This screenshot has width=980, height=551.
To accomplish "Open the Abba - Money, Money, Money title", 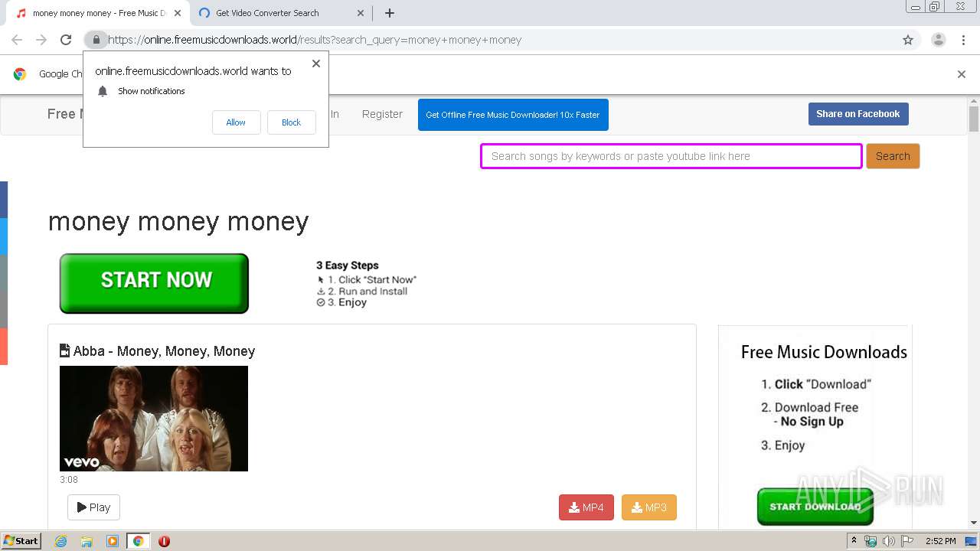I will (x=164, y=351).
